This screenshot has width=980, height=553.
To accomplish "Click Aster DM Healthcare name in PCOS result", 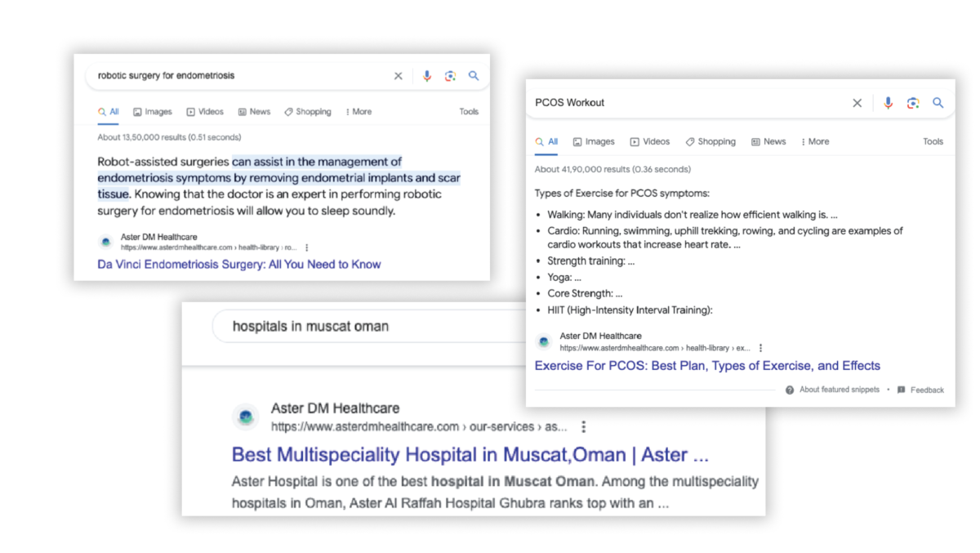I will pos(601,336).
